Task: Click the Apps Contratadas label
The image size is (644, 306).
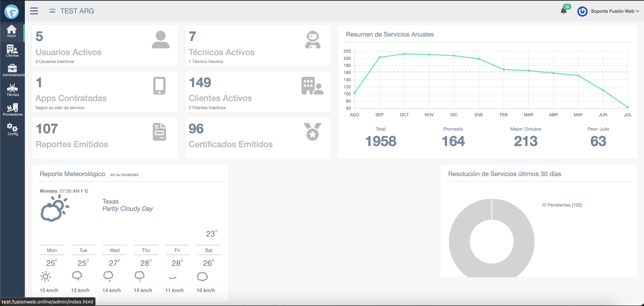Action: tap(71, 98)
